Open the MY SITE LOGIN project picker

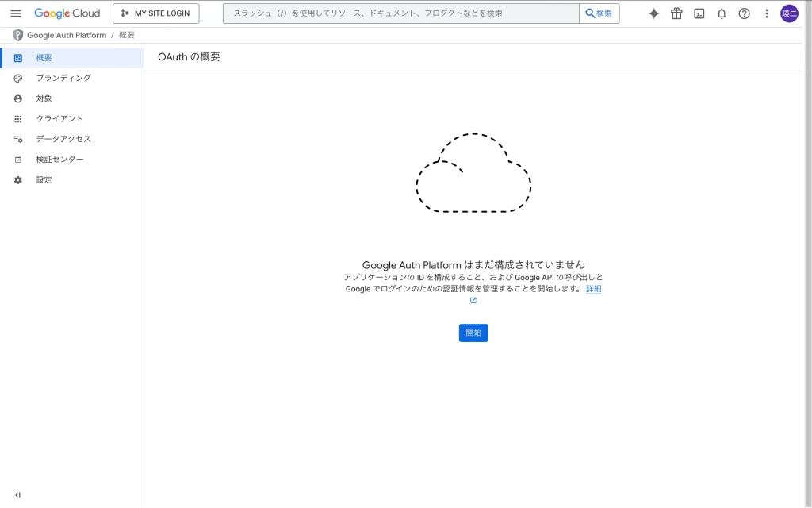156,13
